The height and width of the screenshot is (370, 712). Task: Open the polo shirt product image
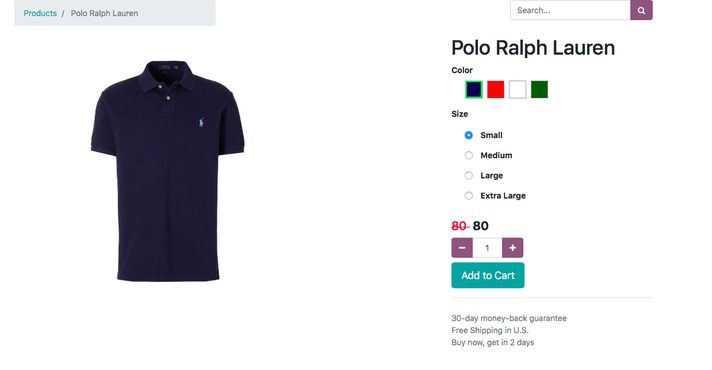(168, 171)
